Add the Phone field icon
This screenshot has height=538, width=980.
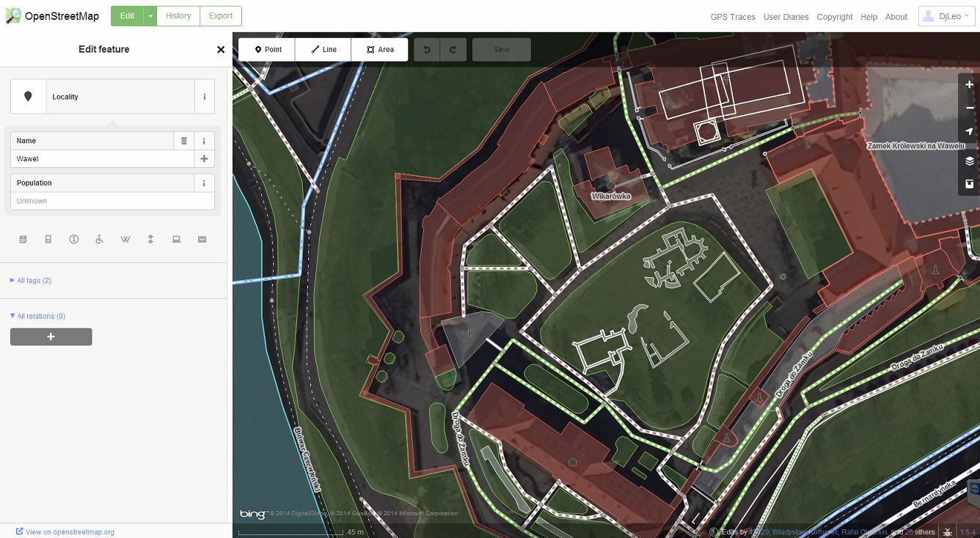pos(48,240)
